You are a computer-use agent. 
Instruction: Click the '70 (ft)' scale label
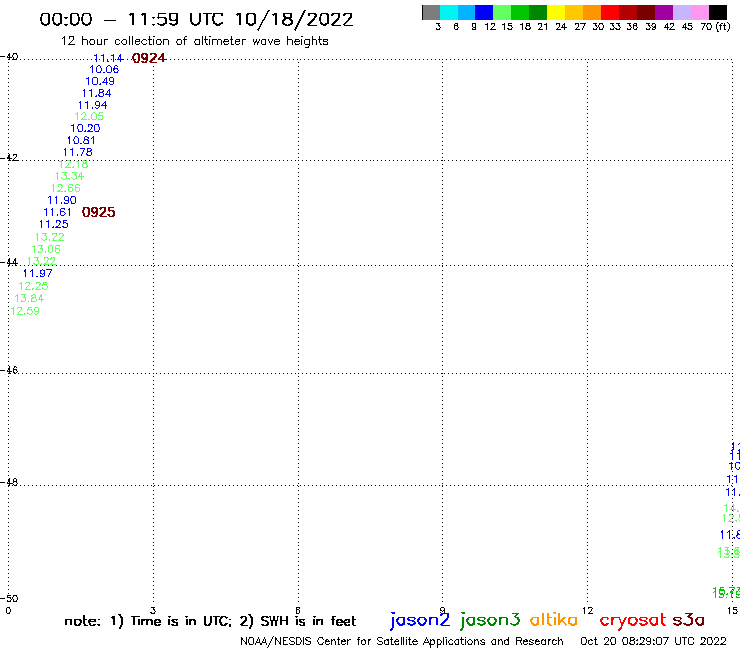click(715, 26)
